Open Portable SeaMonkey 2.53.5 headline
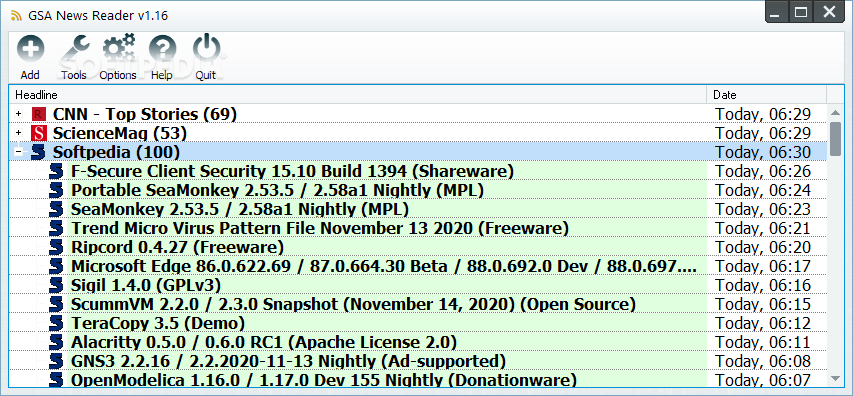 pos(277,190)
